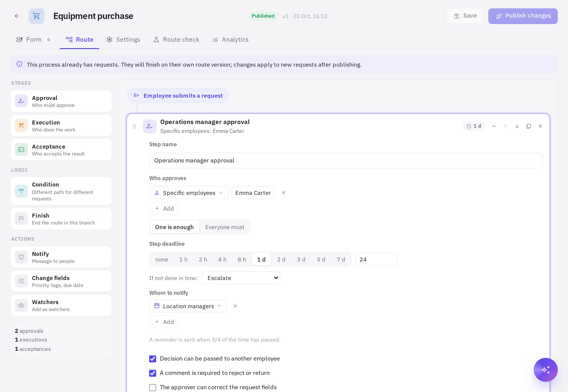
Task: Add a Finish block
Action: click(61, 219)
